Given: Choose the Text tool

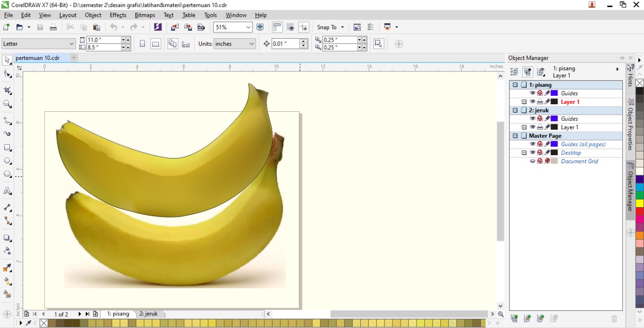Looking at the screenshot, I should [x=7, y=190].
